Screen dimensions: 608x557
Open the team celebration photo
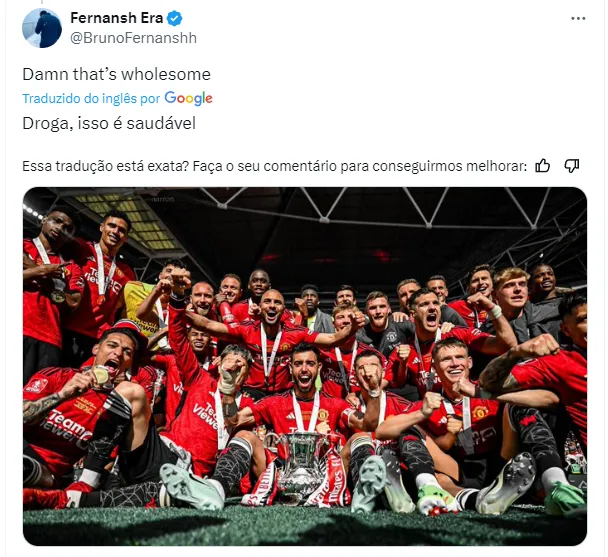coord(305,366)
